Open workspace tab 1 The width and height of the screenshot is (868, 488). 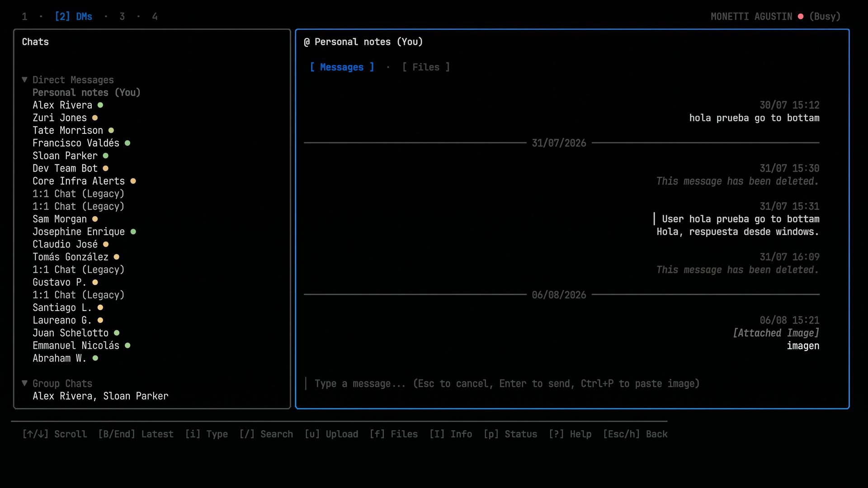click(24, 16)
